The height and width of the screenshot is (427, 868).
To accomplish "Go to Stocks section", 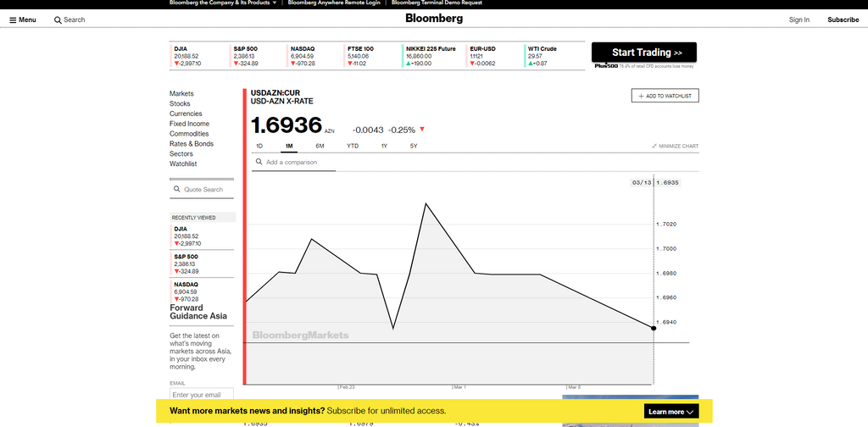I will pyautogui.click(x=180, y=103).
